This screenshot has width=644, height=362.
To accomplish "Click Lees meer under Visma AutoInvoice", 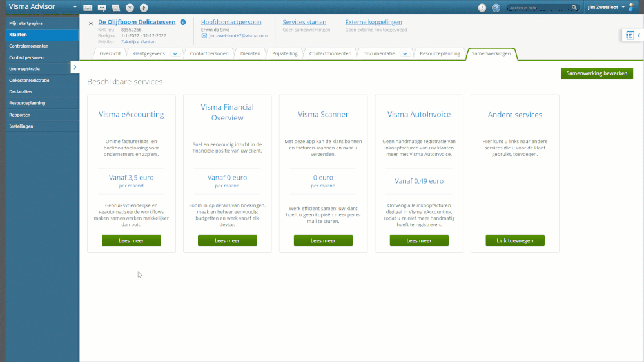I will click(x=419, y=240).
